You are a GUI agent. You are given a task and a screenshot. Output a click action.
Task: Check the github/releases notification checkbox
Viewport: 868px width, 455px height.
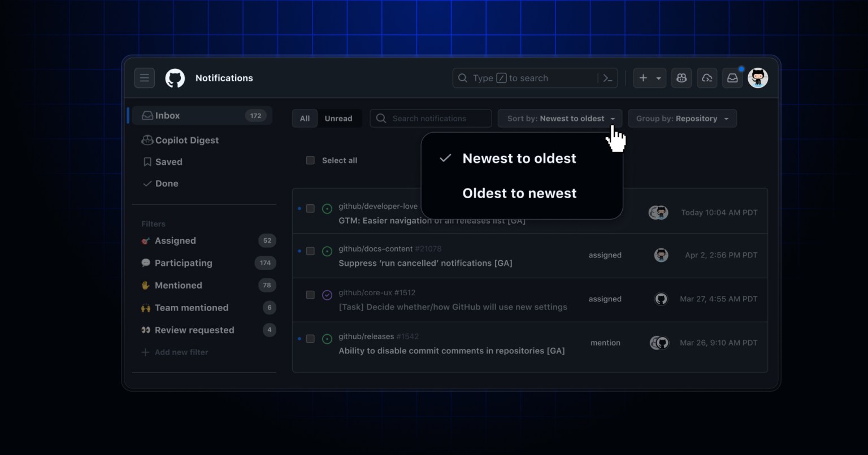(x=310, y=339)
